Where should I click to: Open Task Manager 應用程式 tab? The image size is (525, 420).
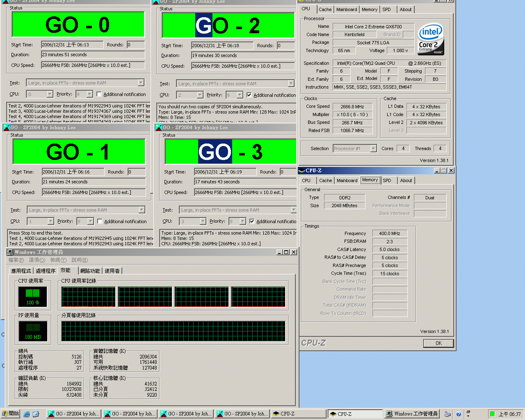21,271
